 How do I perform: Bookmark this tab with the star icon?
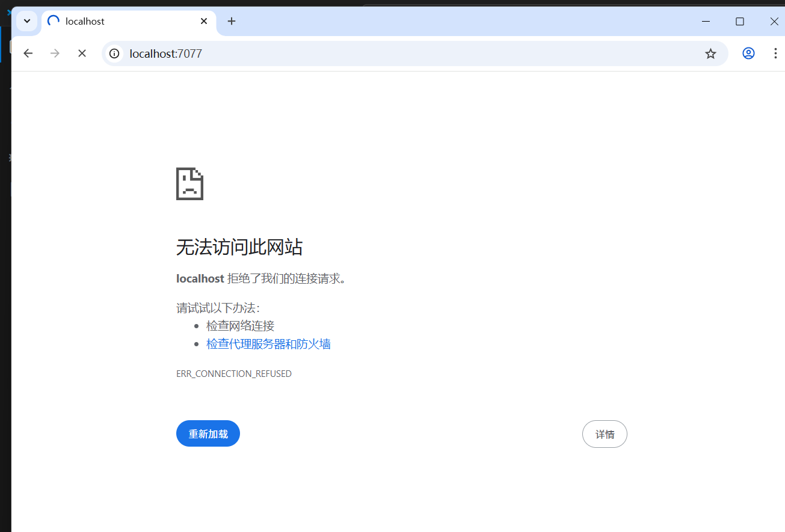click(710, 54)
